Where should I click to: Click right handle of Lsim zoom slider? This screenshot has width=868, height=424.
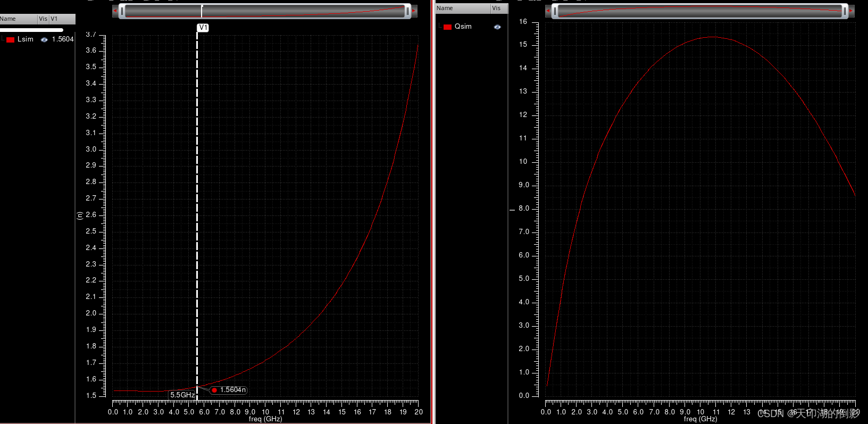pos(407,11)
